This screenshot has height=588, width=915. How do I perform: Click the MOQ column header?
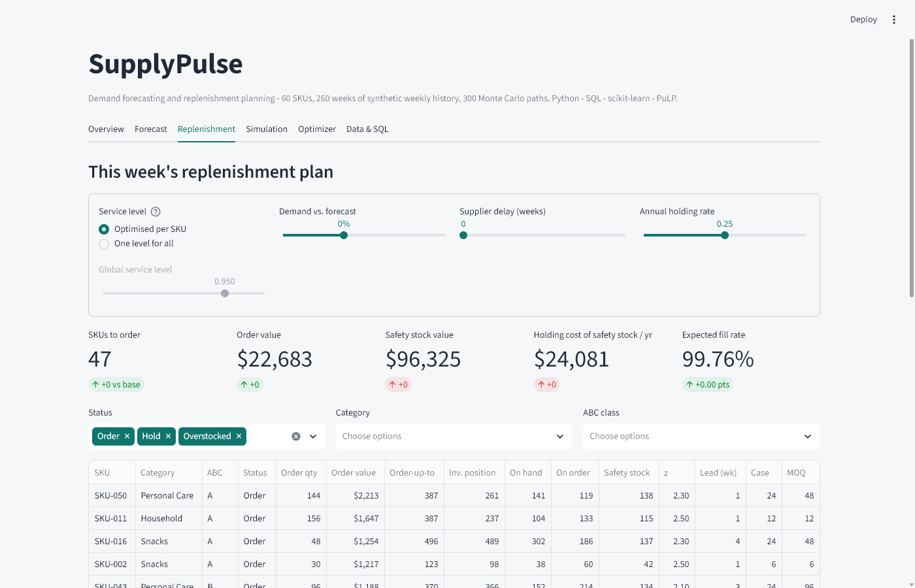(801, 472)
